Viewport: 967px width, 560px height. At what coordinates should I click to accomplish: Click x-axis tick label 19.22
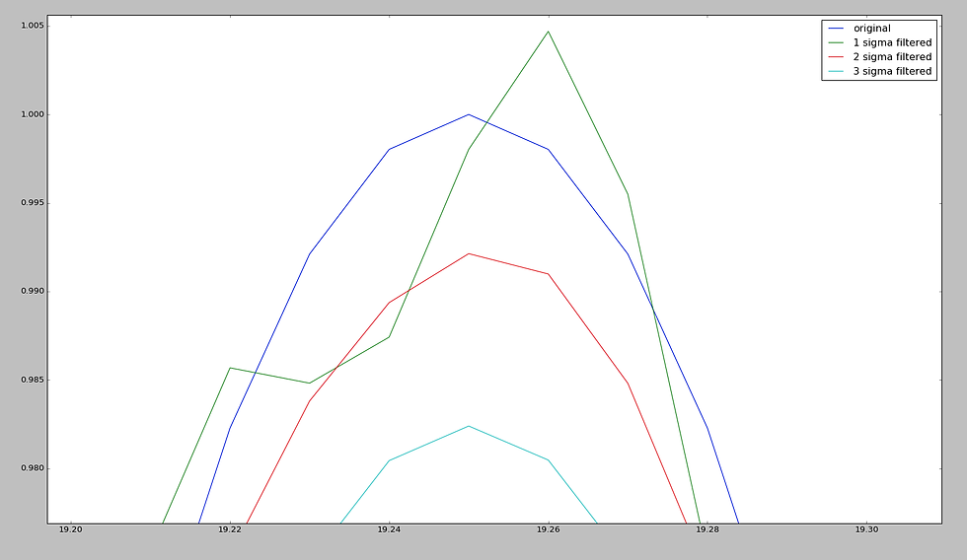pos(230,529)
